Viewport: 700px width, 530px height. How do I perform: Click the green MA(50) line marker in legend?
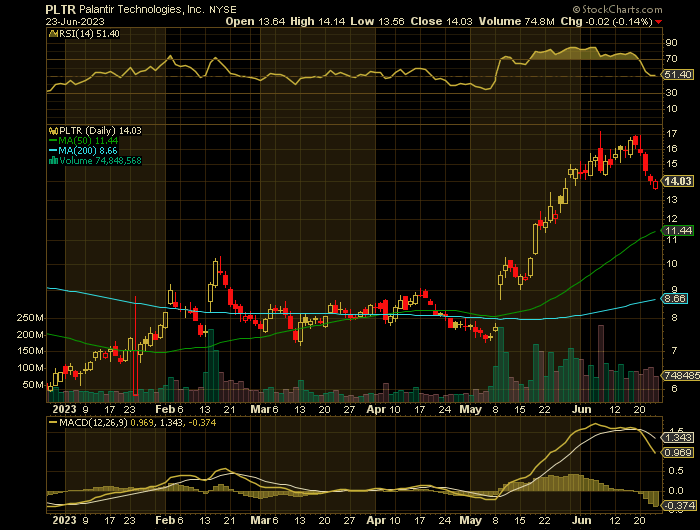(x=53, y=141)
